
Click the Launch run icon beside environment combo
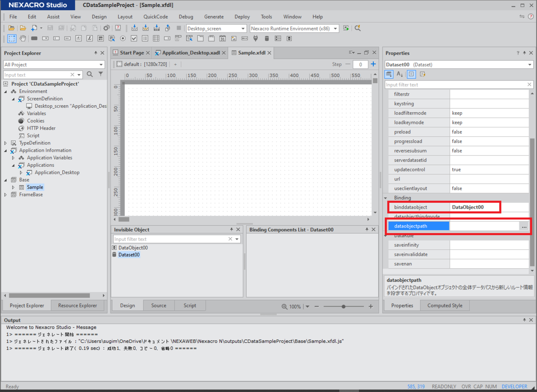click(x=346, y=28)
